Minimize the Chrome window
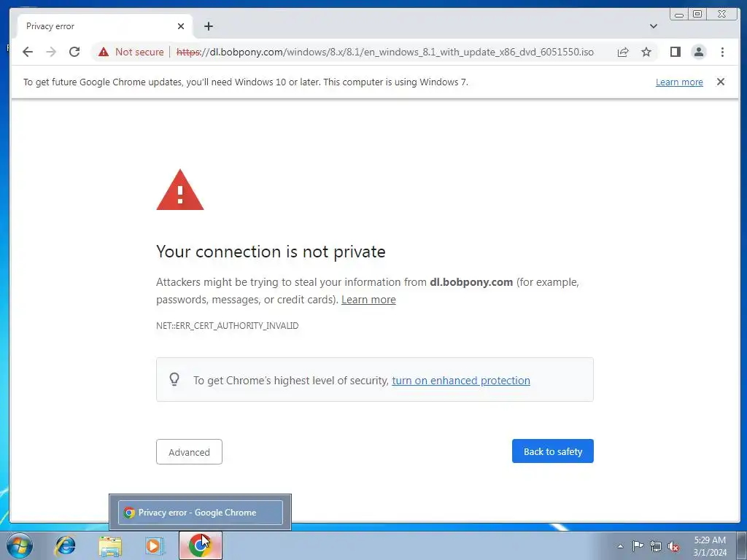Viewport: 747px width, 560px height. point(679,15)
